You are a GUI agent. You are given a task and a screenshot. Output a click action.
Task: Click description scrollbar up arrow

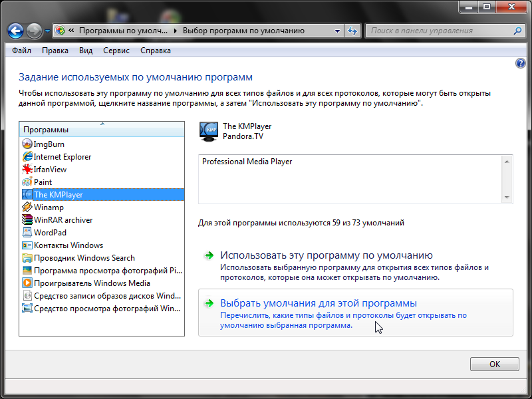(x=507, y=162)
